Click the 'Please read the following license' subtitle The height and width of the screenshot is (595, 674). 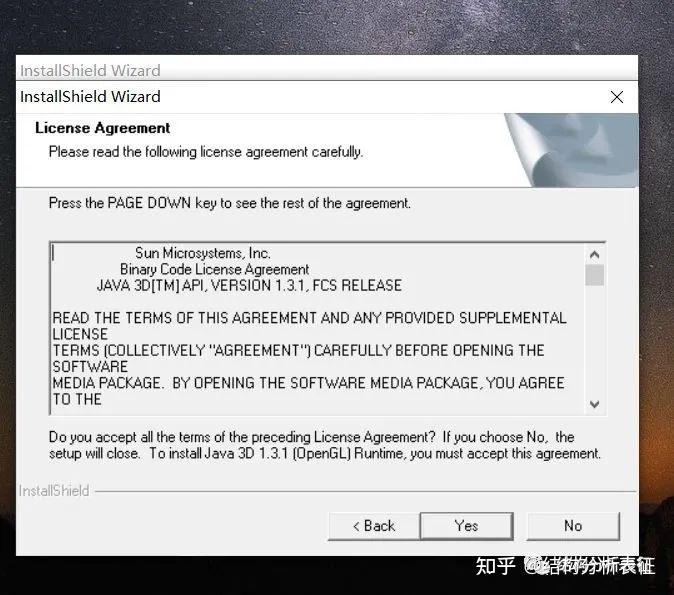(x=206, y=152)
